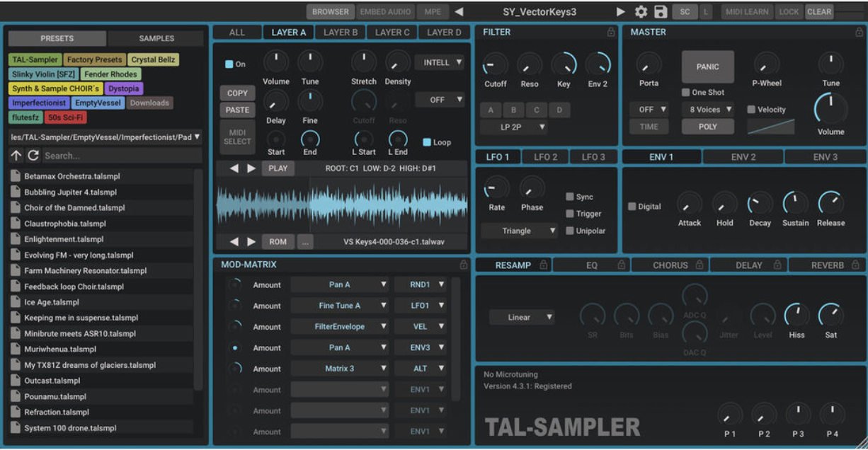
Task: Step to previous zone beside PLAY
Action: [234, 168]
